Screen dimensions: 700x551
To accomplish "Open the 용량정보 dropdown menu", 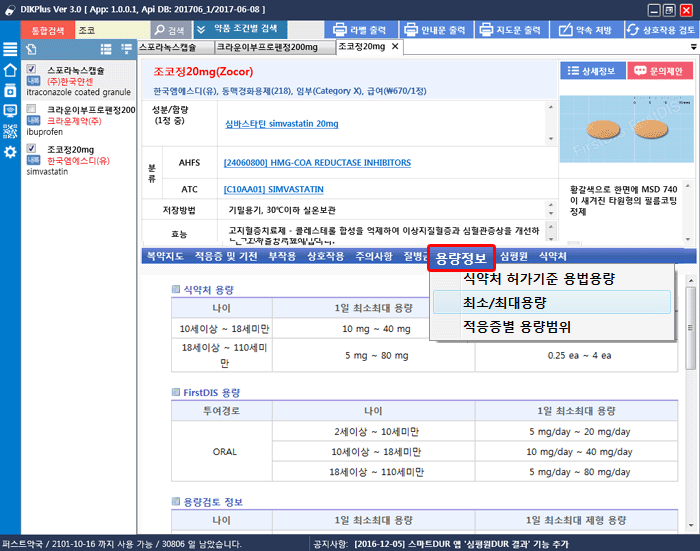I will [461, 258].
